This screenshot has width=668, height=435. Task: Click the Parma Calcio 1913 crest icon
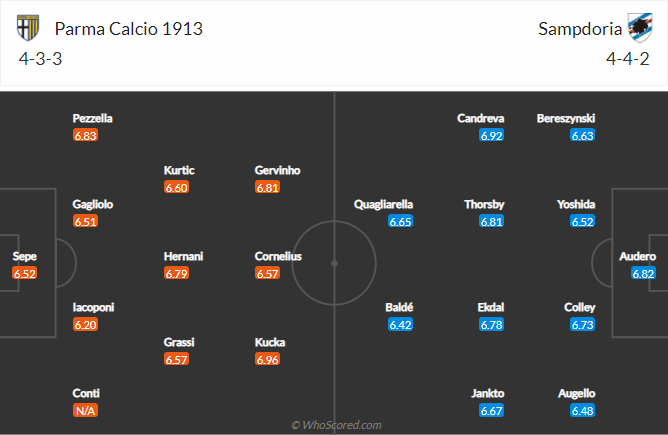coord(29,29)
